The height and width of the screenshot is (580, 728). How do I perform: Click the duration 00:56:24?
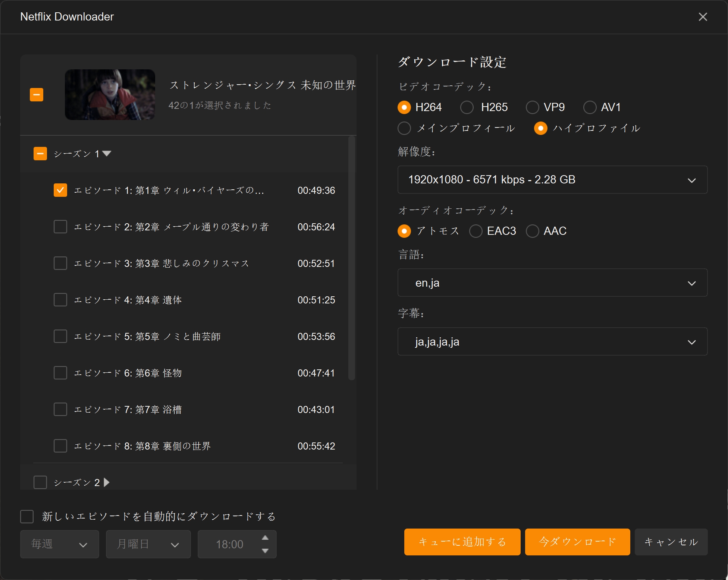point(316,227)
